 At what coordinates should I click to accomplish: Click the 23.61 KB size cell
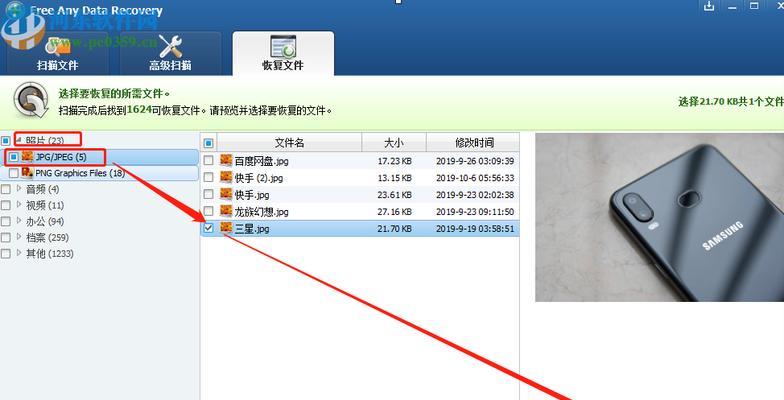click(x=394, y=195)
